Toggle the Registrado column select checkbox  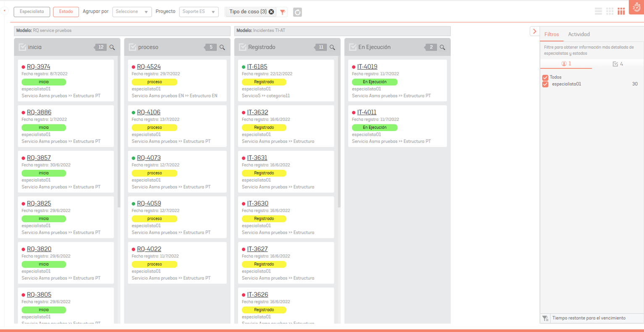pyautogui.click(x=243, y=47)
